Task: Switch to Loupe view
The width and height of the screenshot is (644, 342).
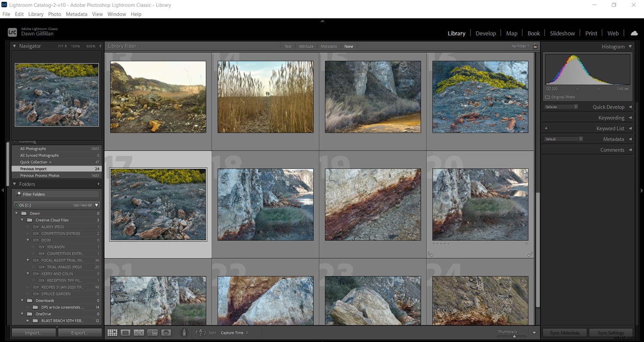Action: click(x=125, y=333)
